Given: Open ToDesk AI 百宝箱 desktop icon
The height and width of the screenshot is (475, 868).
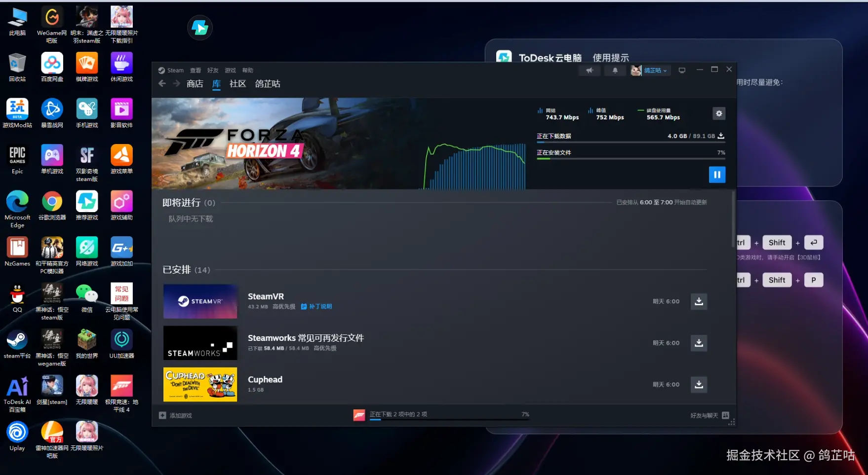Looking at the screenshot, I should [x=17, y=394].
